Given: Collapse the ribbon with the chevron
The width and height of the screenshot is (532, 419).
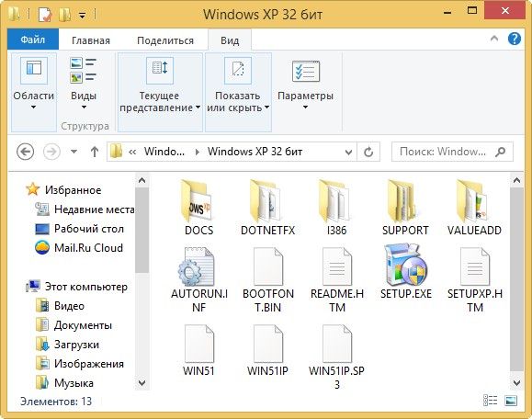Looking at the screenshot, I should click(494, 39).
